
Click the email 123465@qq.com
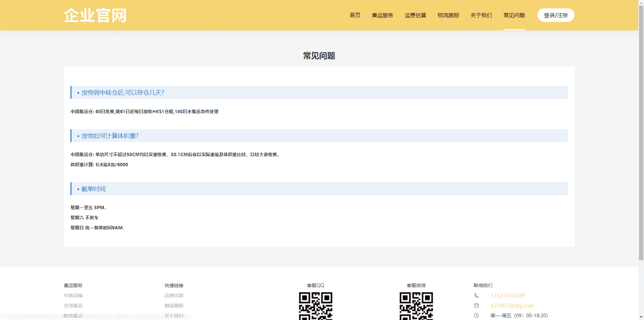512,306
